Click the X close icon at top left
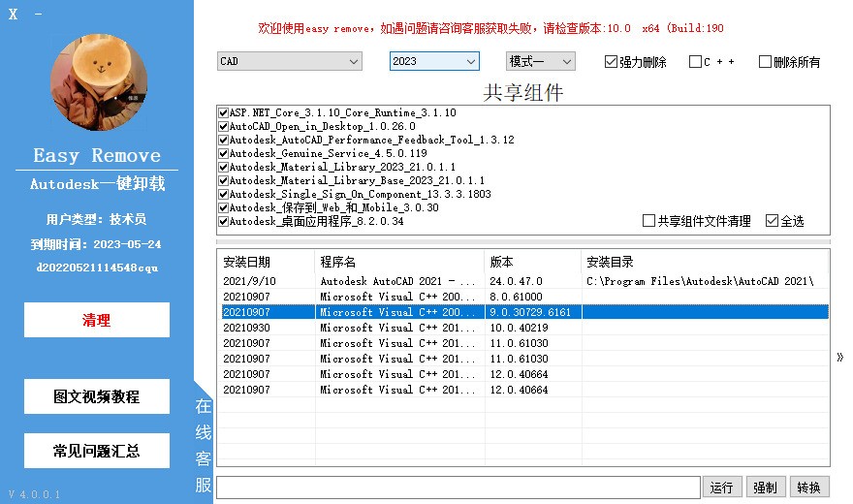Image resolution: width=853 pixels, height=504 pixels. coord(13,15)
